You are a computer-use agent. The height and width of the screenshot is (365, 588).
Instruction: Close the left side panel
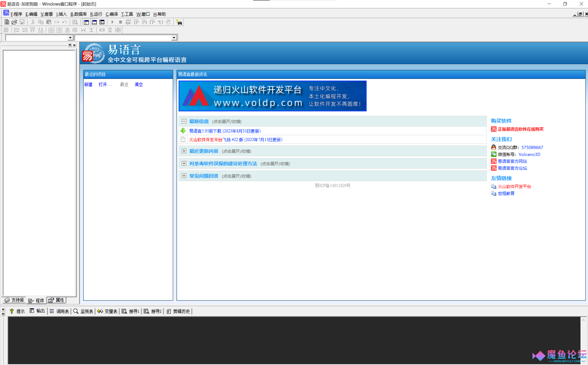(74, 45)
